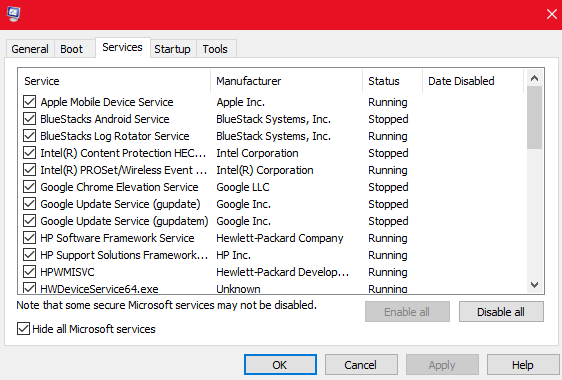
Task: Toggle HP Support Solutions Framework checkbox
Action: tap(29, 255)
